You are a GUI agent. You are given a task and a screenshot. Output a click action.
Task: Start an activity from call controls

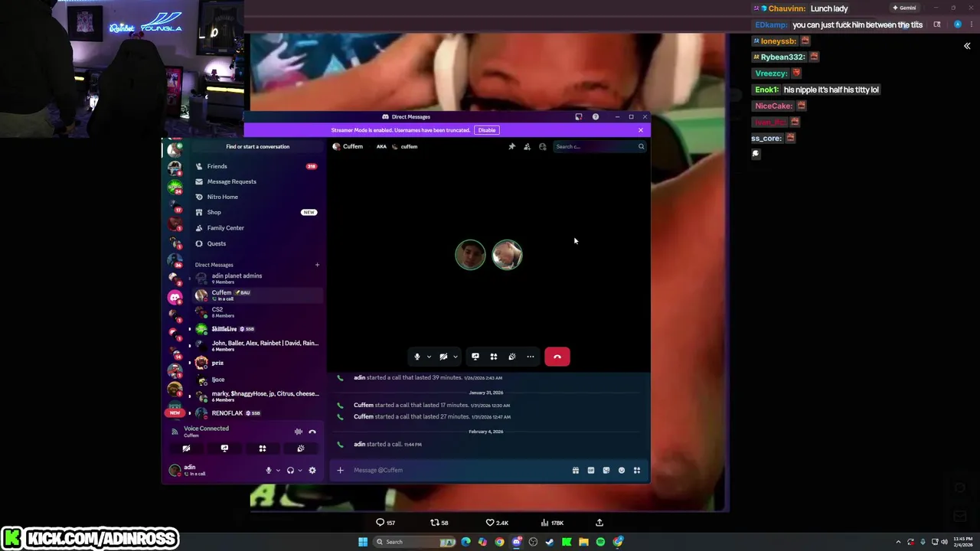[x=494, y=357]
